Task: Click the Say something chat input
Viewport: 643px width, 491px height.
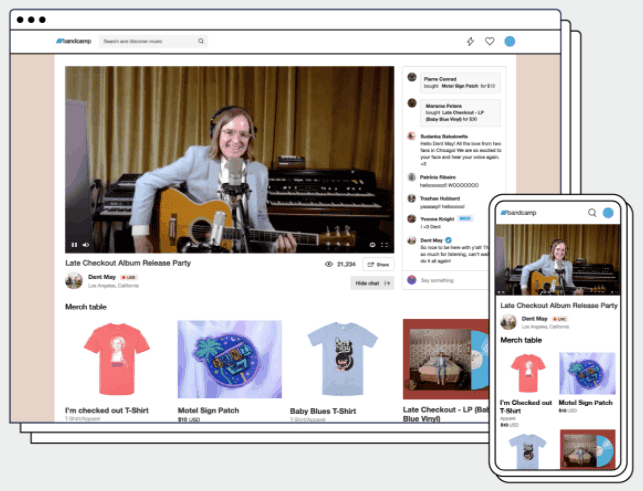Action: pos(449,280)
